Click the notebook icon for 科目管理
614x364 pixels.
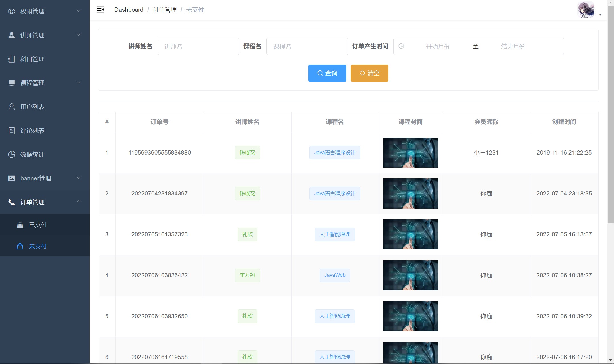[11, 59]
